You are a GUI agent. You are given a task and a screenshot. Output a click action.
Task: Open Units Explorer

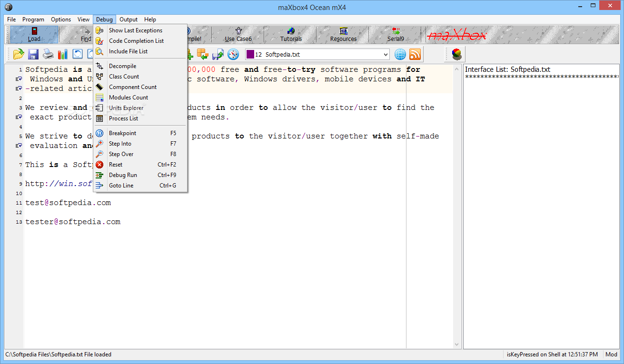140,108
